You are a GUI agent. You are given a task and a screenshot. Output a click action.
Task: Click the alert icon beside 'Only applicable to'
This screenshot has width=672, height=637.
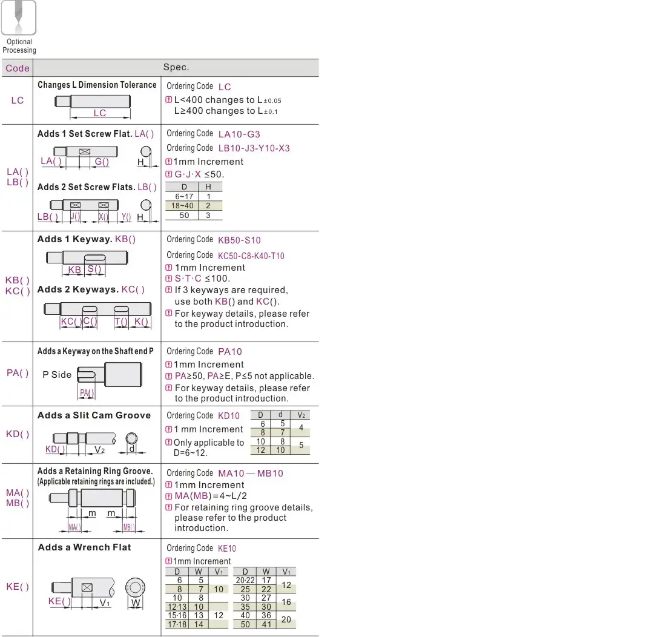coord(169,443)
